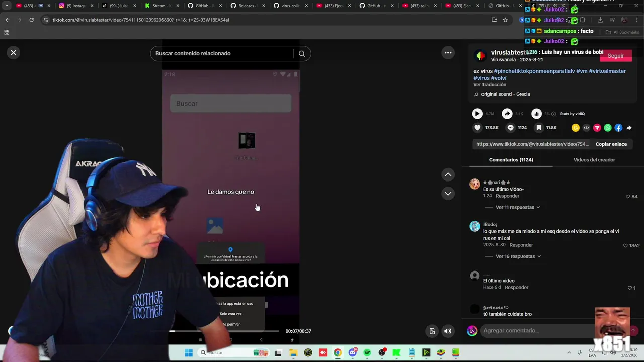Screen dimensions: 644x362
Task: Open the Chrome apps grid icon
Action: coord(7,32)
